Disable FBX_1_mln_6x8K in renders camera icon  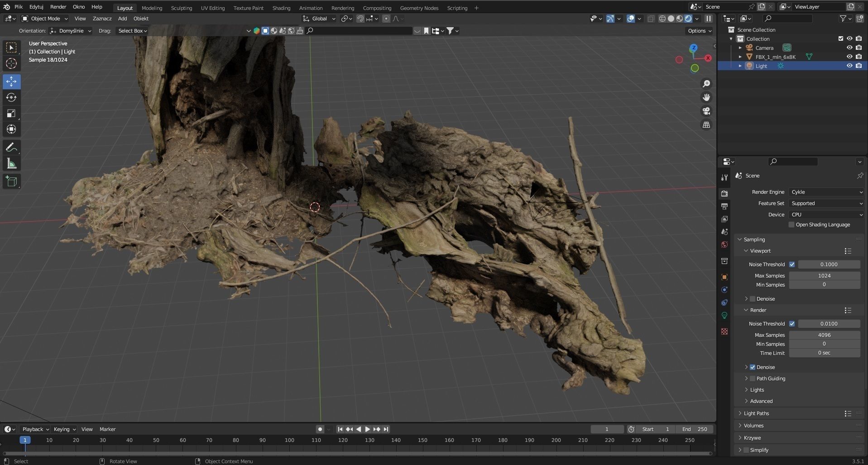click(x=859, y=57)
